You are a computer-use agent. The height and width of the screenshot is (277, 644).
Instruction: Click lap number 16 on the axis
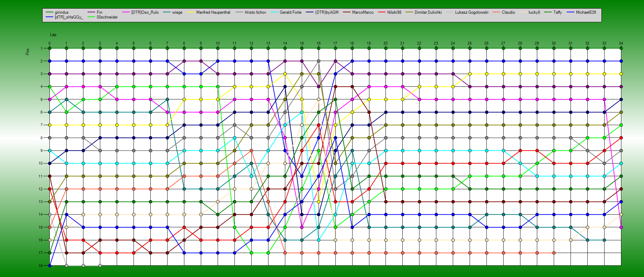click(x=319, y=44)
